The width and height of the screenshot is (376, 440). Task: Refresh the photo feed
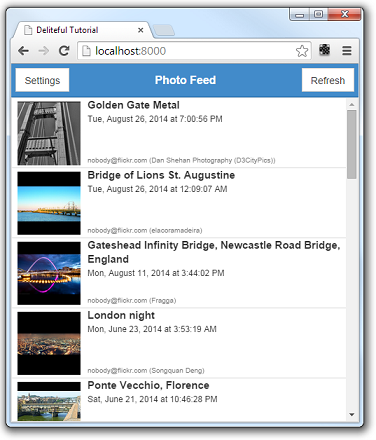point(328,80)
